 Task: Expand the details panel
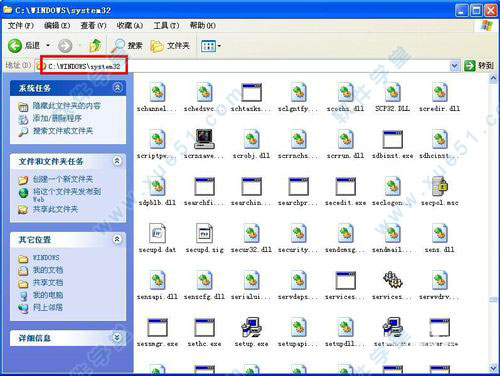coord(117,338)
